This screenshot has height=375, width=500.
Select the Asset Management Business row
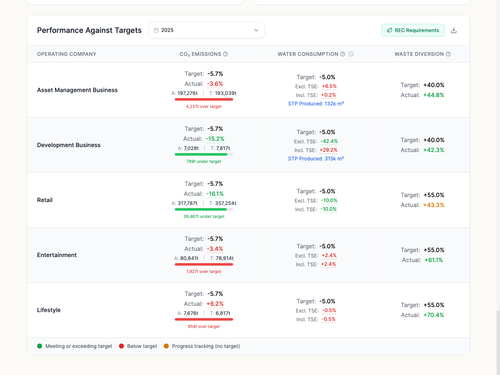tap(248, 90)
